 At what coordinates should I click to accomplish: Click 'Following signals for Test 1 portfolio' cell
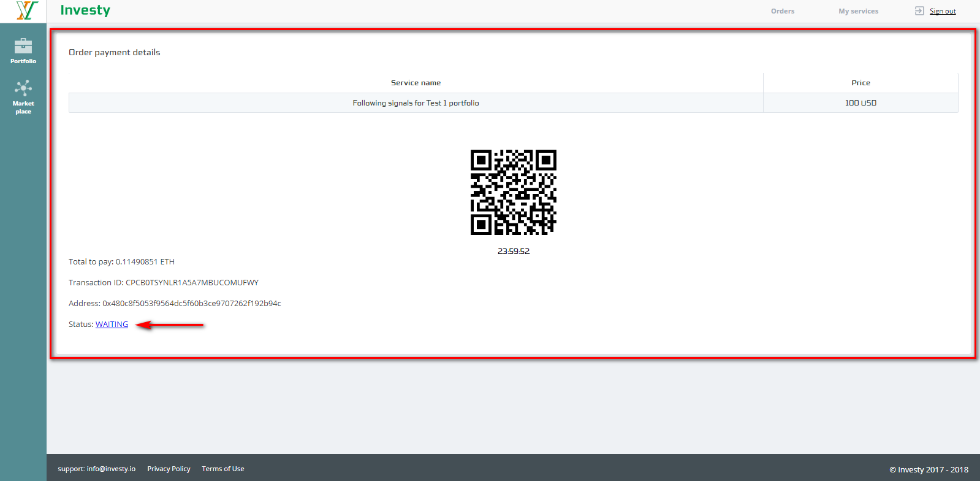[x=416, y=103]
